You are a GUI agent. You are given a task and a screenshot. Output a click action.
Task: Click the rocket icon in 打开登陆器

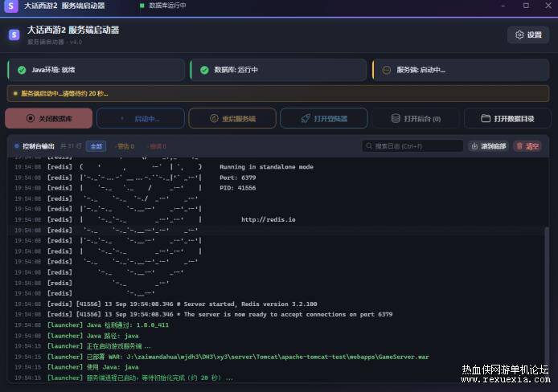[x=306, y=118]
